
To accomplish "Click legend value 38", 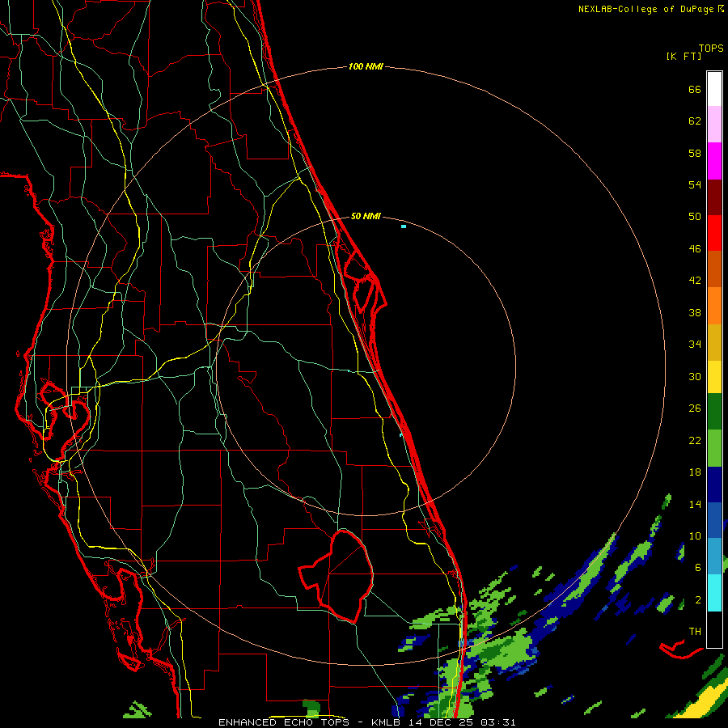I will pos(695,313).
